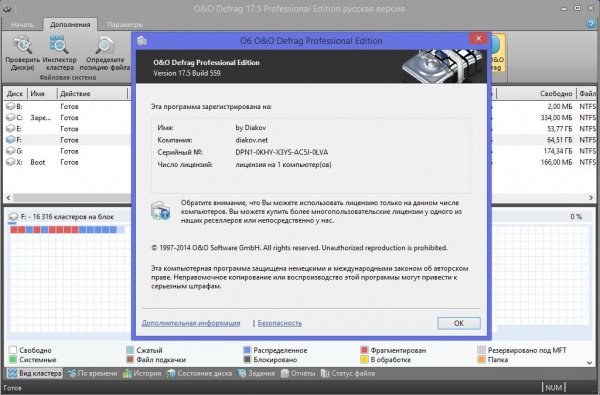Click the Зape... name of drive C:
The image size is (600, 395).
tap(41, 118)
